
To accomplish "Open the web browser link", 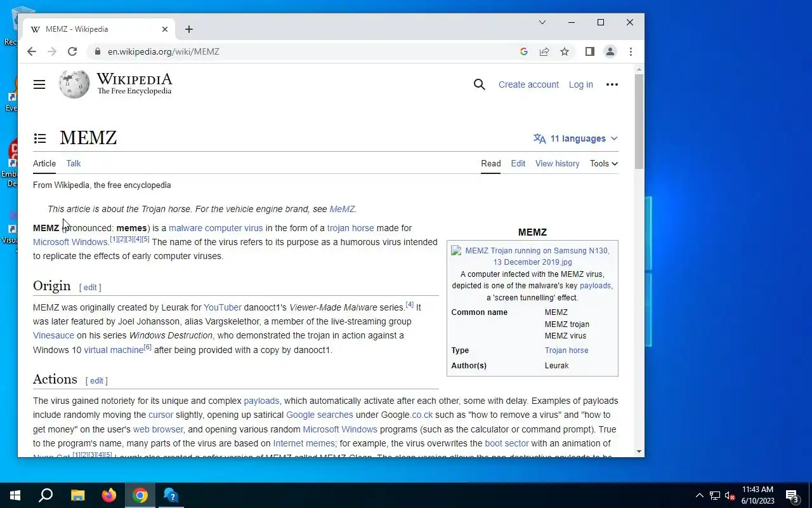I will [158, 429].
